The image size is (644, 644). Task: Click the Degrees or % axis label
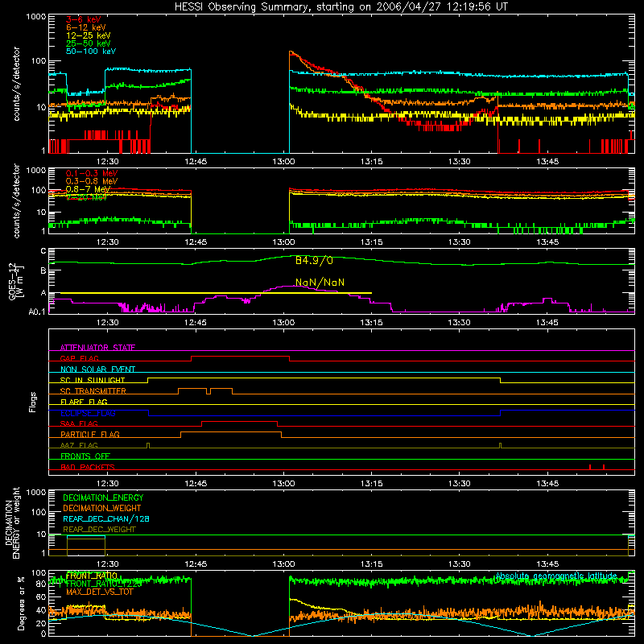click(x=21, y=604)
